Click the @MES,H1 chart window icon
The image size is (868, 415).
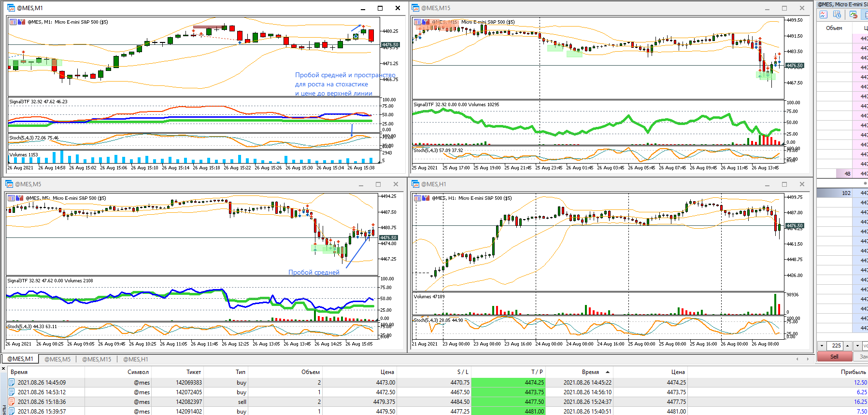pos(415,184)
